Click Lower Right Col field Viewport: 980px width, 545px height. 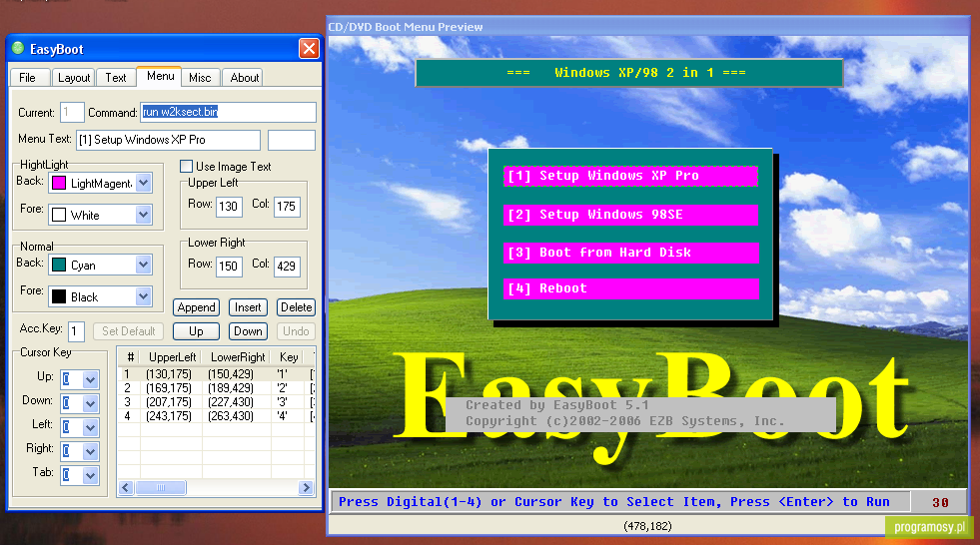pos(287,266)
